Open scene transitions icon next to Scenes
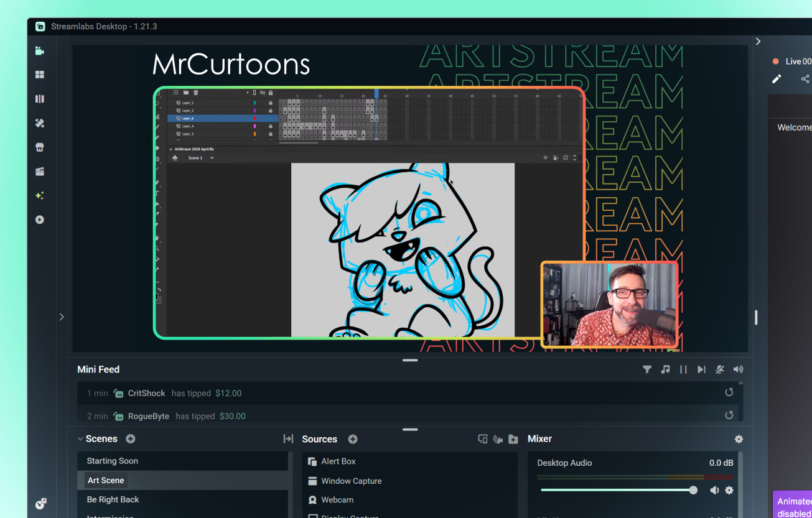The height and width of the screenshot is (518, 812). click(x=288, y=439)
